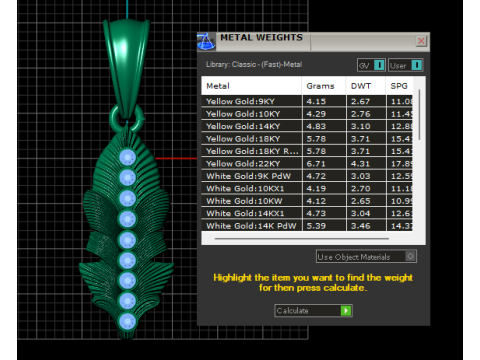480x360 pixels.
Task: Select the Yellow Gold:10KY row
Action: coord(307,114)
